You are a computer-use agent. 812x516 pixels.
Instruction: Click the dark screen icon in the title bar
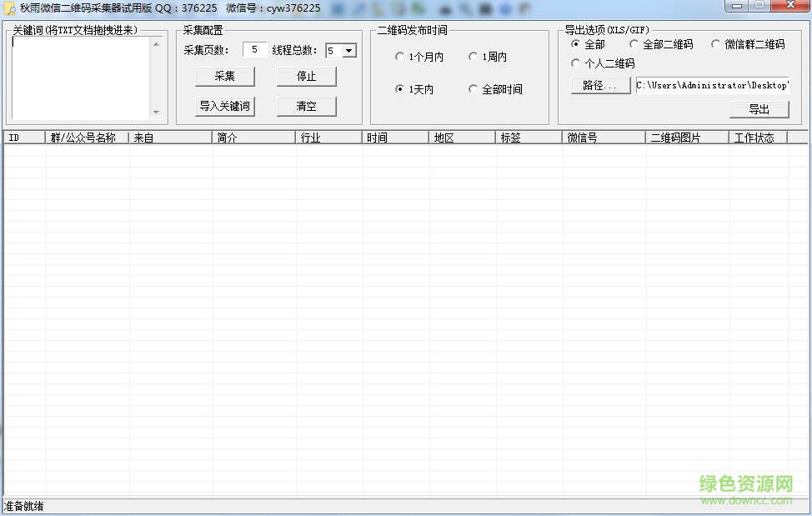485,8
